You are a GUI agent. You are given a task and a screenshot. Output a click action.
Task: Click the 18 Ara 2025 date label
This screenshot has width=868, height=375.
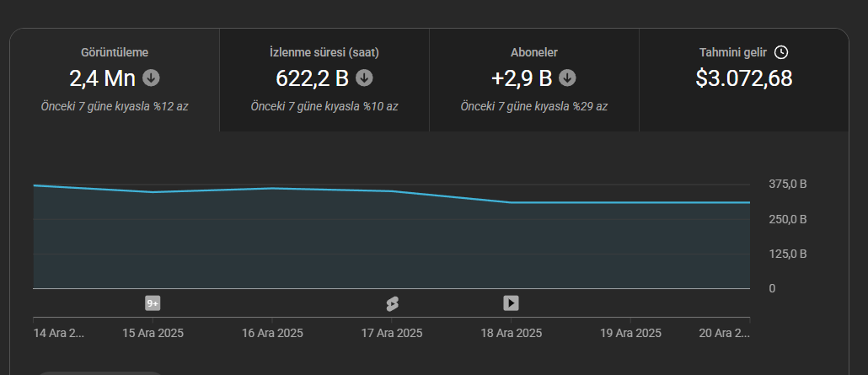tap(511, 333)
